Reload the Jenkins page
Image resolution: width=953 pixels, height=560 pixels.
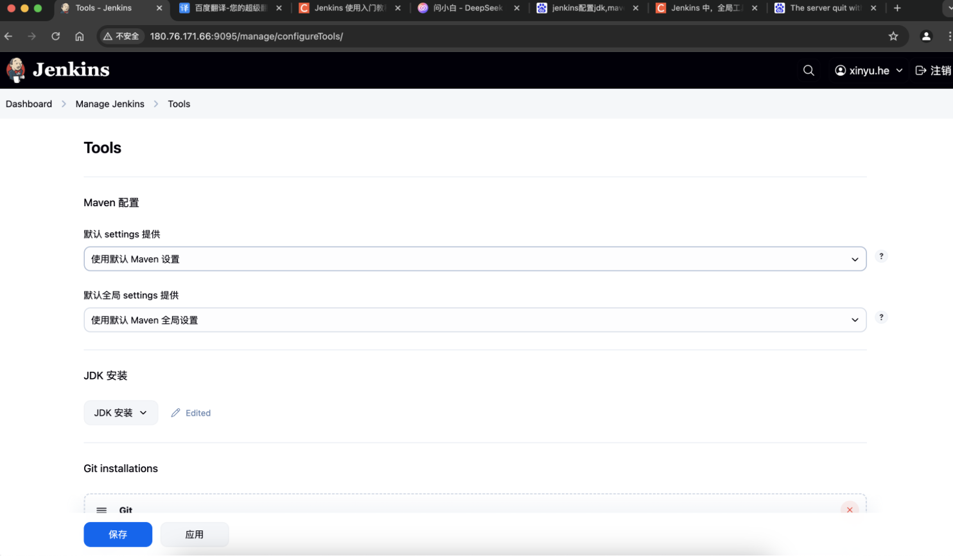56,37
